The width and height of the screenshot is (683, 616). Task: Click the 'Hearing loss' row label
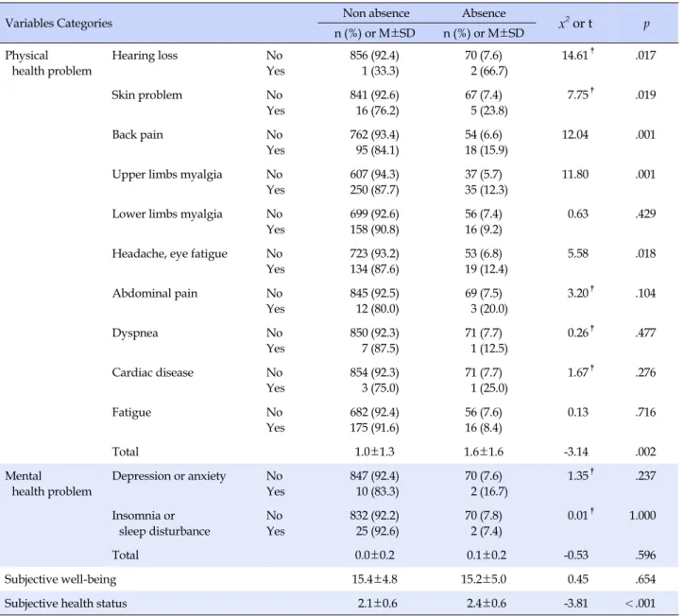click(145, 56)
